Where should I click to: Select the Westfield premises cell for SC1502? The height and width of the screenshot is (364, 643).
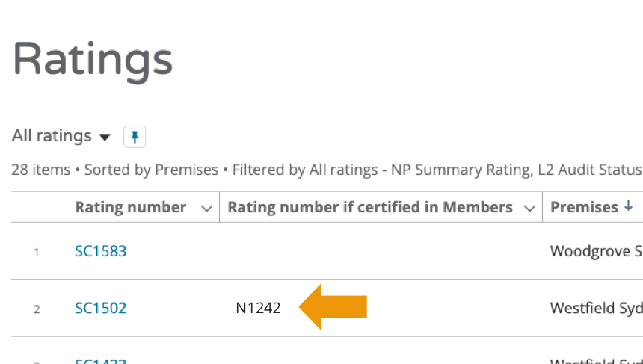pyautogui.click(x=596, y=308)
